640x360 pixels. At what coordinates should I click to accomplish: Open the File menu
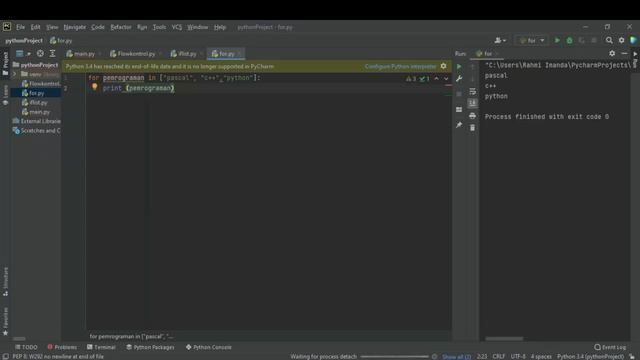20,27
